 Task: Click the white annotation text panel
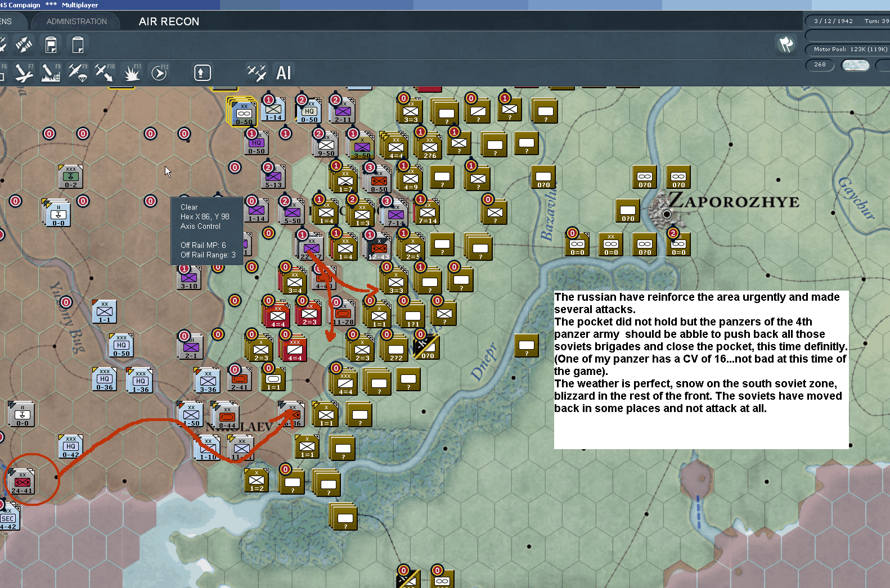701,369
